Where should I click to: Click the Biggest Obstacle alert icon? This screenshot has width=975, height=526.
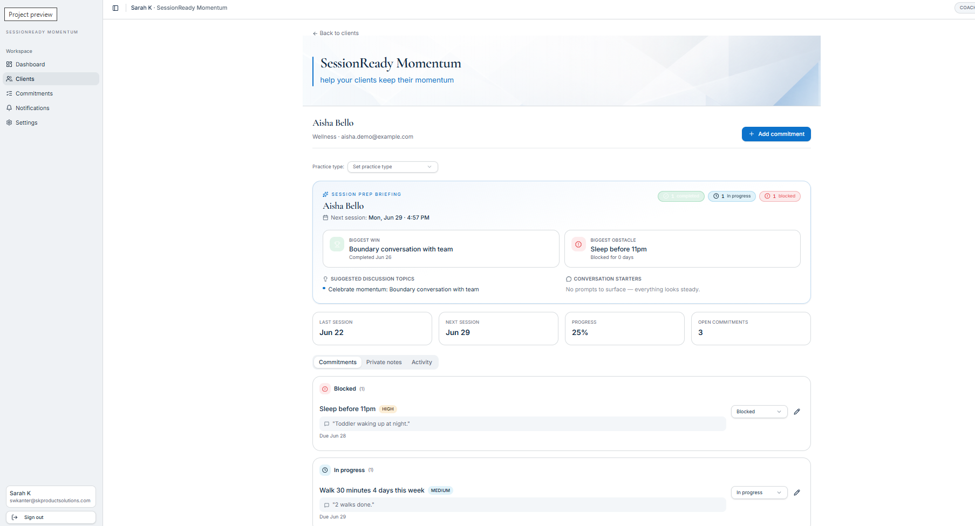578,244
